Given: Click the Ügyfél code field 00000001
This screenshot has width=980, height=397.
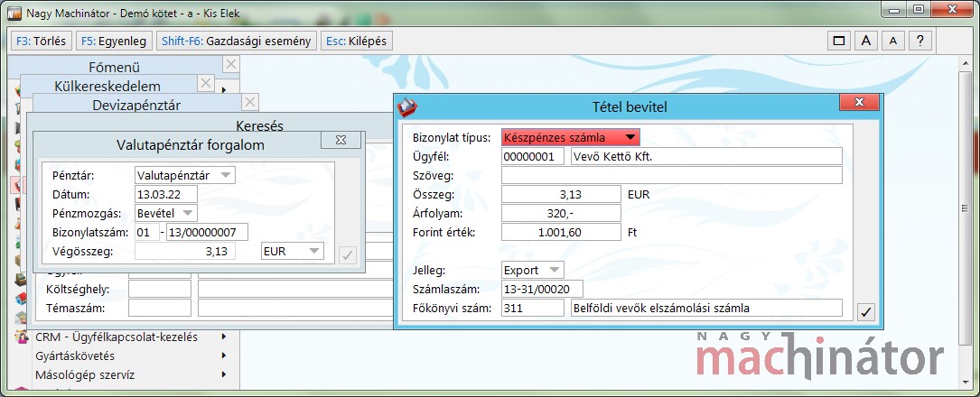Looking at the screenshot, I should tap(533, 156).
